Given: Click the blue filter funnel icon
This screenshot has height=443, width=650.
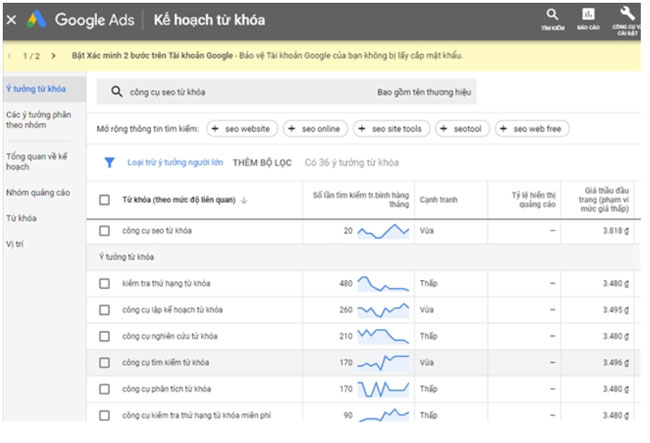Looking at the screenshot, I should (109, 162).
